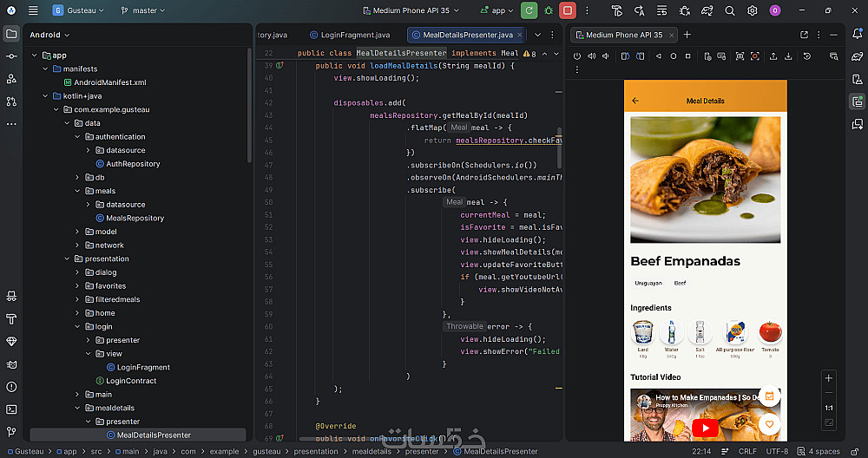Toggle the Project tool window folder icon

[11, 34]
